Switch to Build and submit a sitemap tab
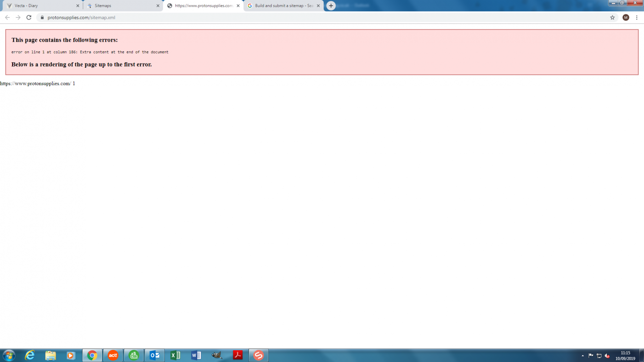Screen dimensions: 644x362 282,6
